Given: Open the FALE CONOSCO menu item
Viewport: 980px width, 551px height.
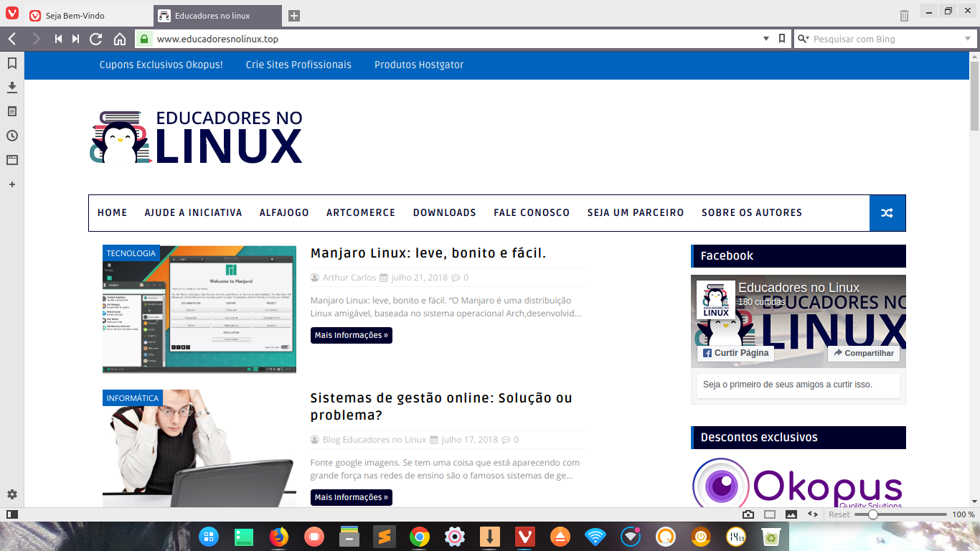Looking at the screenshot, I should (x=532, y=212).
